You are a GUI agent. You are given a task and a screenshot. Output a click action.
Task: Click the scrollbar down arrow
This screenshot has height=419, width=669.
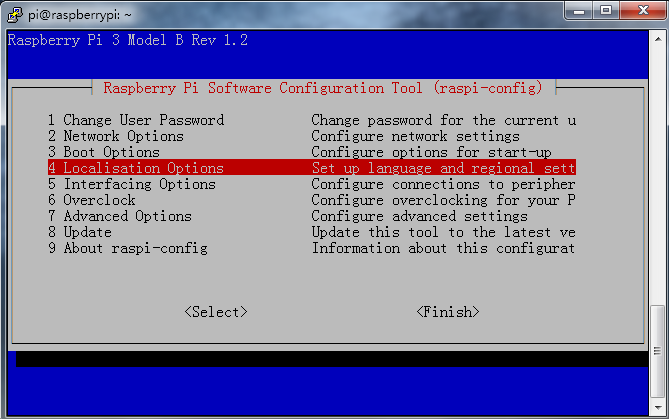coord(658,408)
